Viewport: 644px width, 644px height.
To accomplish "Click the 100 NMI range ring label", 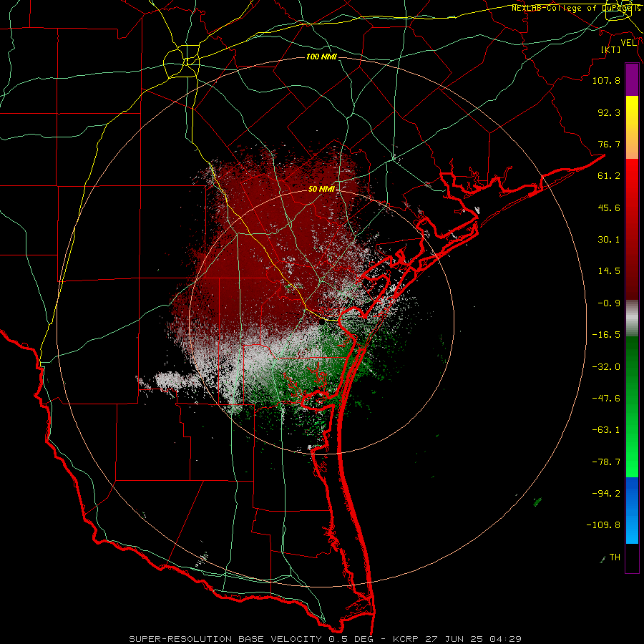I will [x=321, y=57].
